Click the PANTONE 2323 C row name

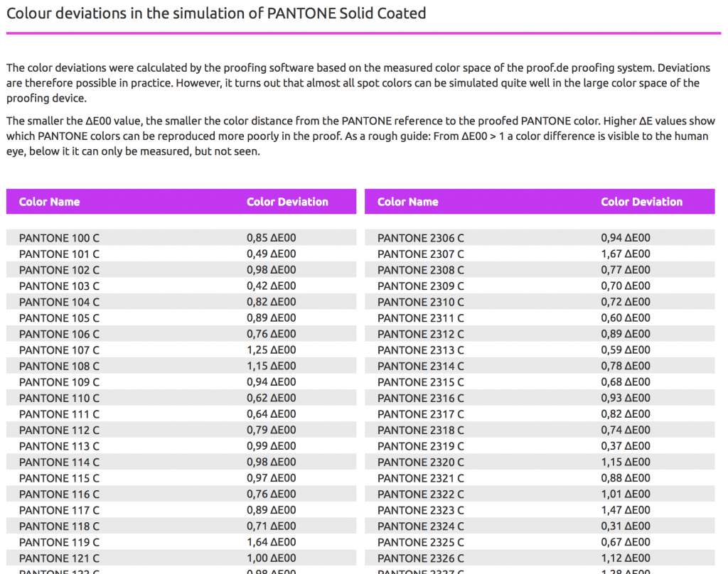421,511
